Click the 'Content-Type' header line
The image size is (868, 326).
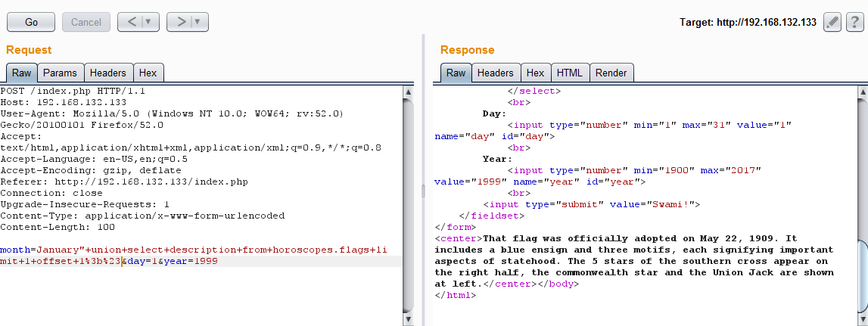tap(142, 216)
